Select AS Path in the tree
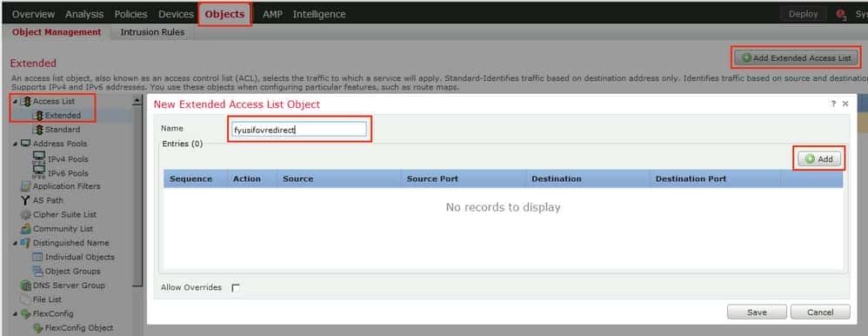The width and height of the screenshot is (868, 336). 48,200
